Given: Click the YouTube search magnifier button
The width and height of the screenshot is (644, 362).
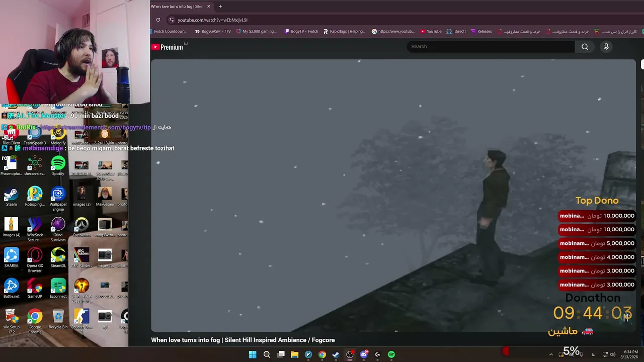Looking at the screenshot, I should point(585,47).
